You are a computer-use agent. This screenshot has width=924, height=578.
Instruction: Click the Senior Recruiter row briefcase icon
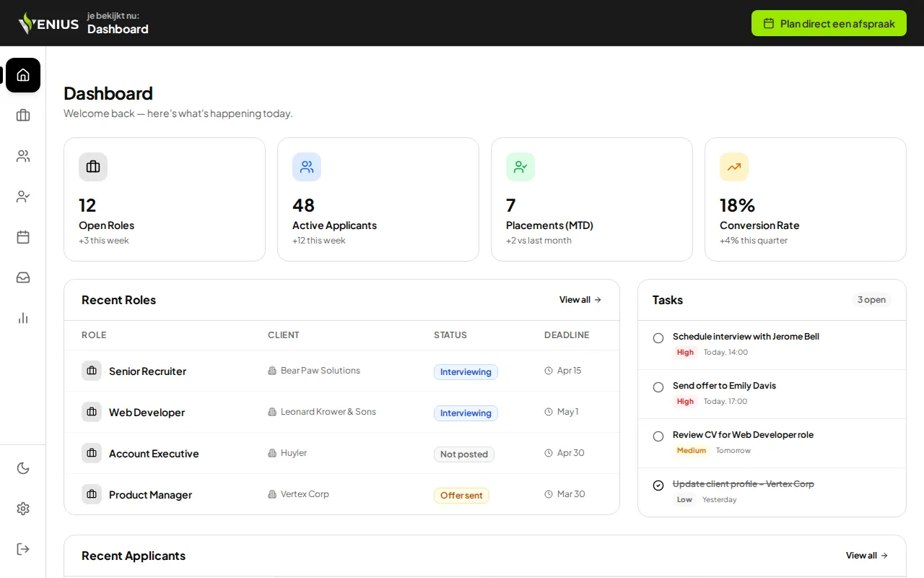click(92, 371)
